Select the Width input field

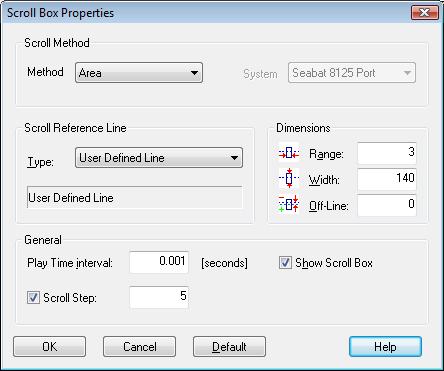(x=387, y=179)
